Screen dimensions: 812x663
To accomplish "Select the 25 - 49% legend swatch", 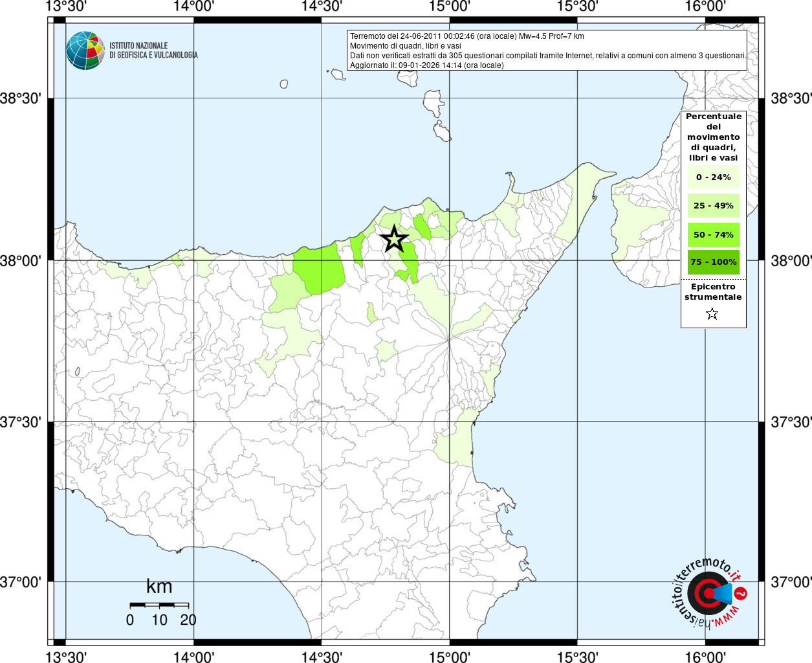I will [x=713, y=206].
